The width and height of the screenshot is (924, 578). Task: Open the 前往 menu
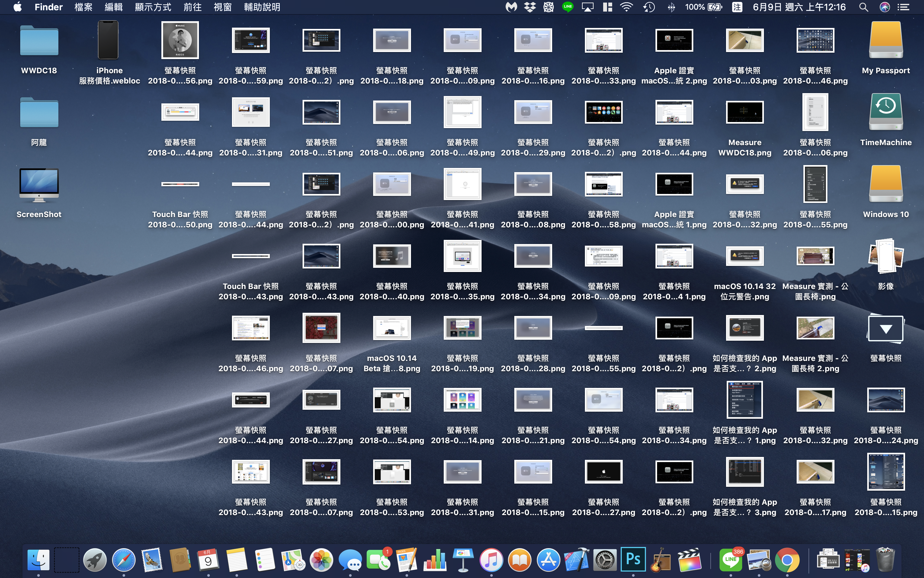(193, 7)
